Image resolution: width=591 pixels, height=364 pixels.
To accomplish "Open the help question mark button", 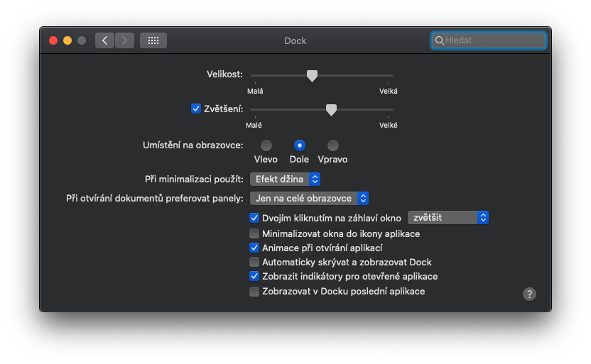I will [529, 294].
